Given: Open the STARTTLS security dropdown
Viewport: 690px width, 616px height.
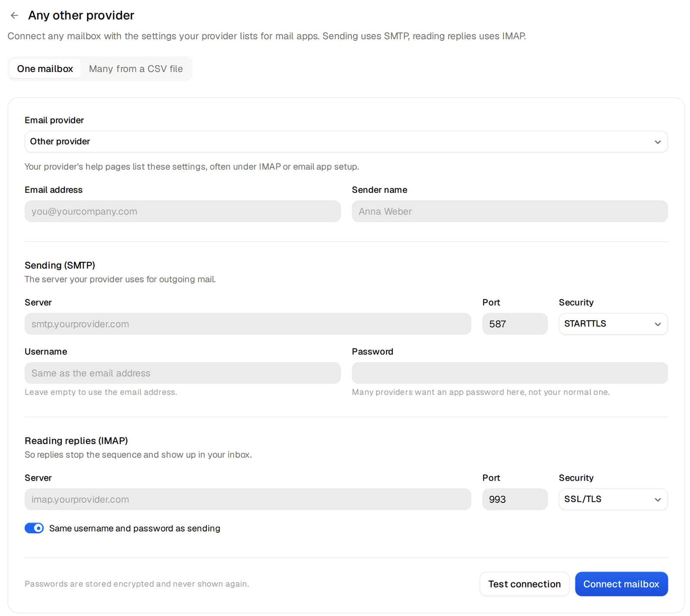Looking at the screenshot, I should coord(613,324).
